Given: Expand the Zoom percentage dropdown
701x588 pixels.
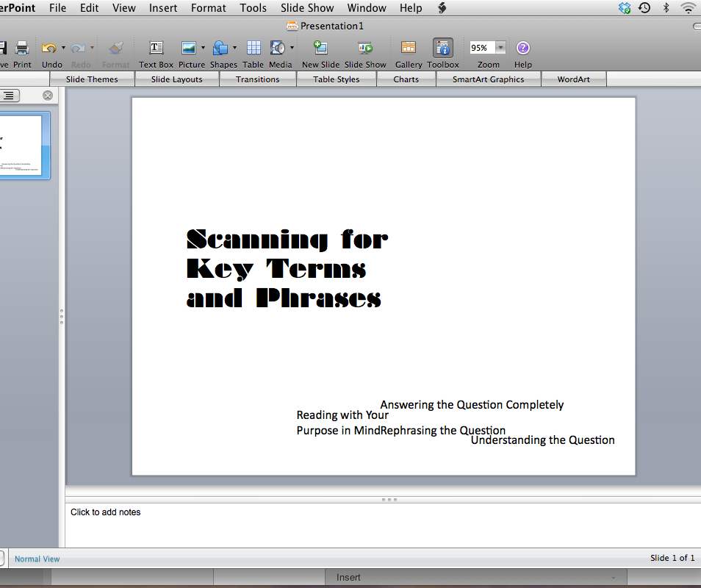Looking at the screenshot, I should [x=500, y=48].
